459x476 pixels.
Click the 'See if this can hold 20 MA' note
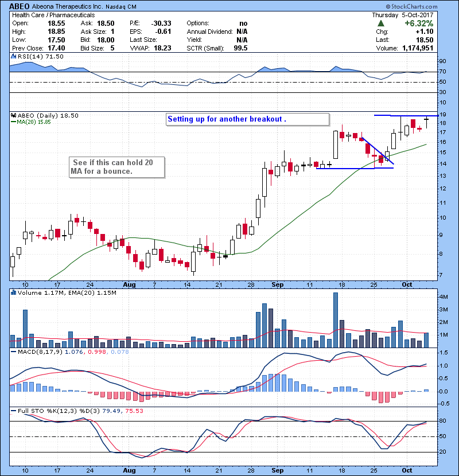tap(117, 167)
